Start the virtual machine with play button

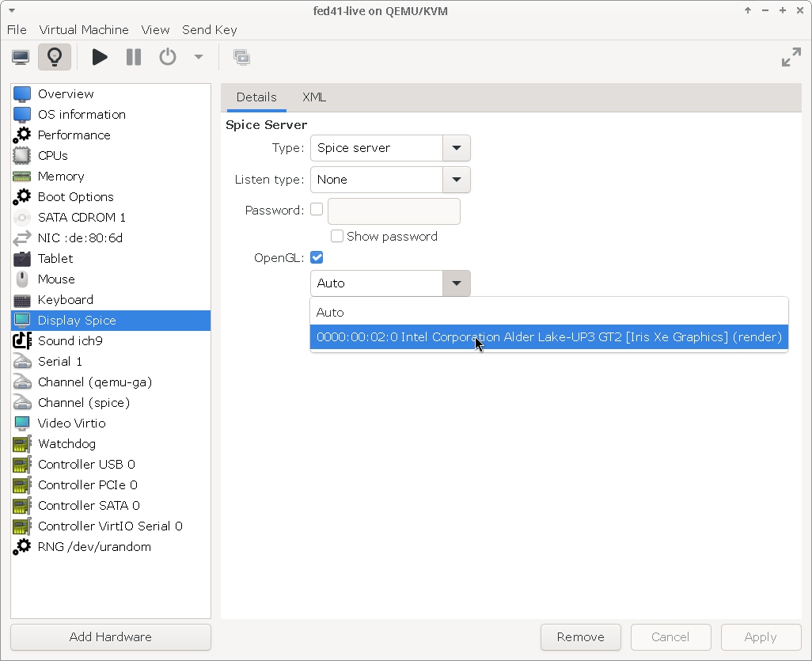100,57
